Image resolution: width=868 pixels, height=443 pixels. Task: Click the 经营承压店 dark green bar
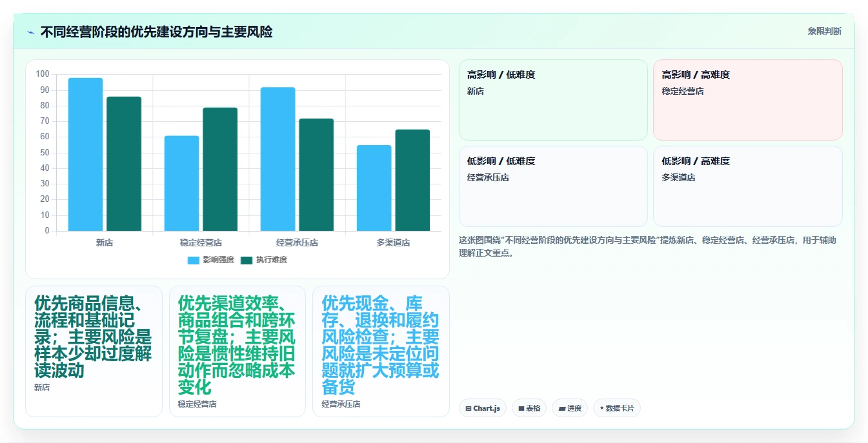point(316,175)
